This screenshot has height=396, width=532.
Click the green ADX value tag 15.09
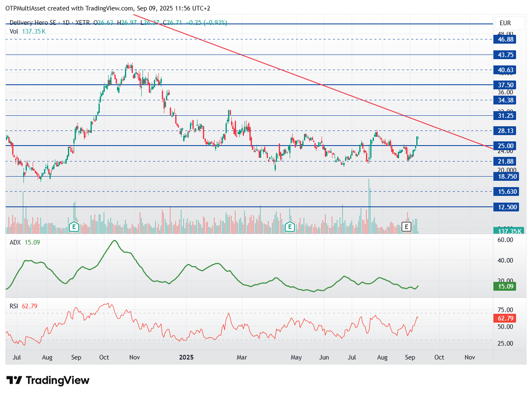pyautogui.click(x=504, y=287)
